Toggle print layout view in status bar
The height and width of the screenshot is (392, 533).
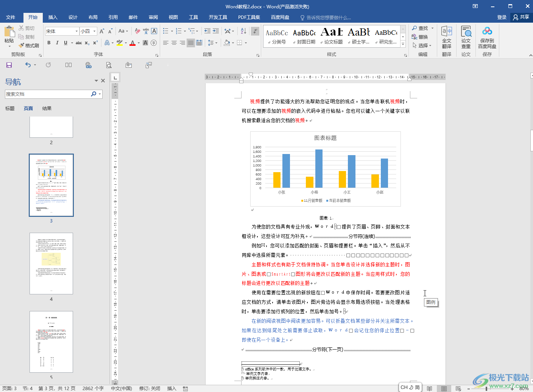coord(444,389)
